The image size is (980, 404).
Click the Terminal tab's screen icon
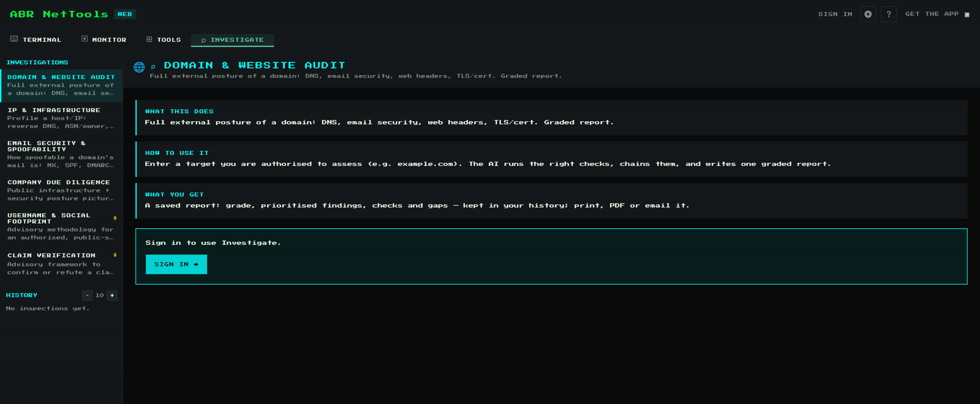coord(14,39)
